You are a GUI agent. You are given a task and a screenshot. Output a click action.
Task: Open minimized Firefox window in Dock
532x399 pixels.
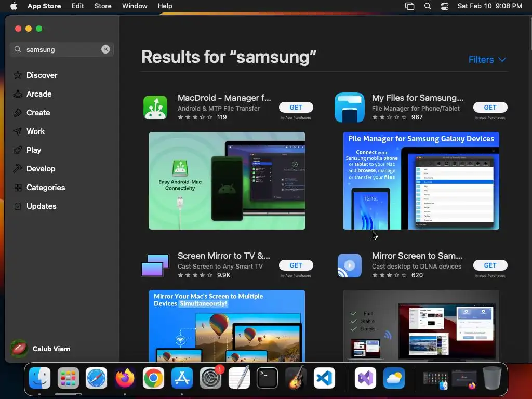tap(464, 379)
